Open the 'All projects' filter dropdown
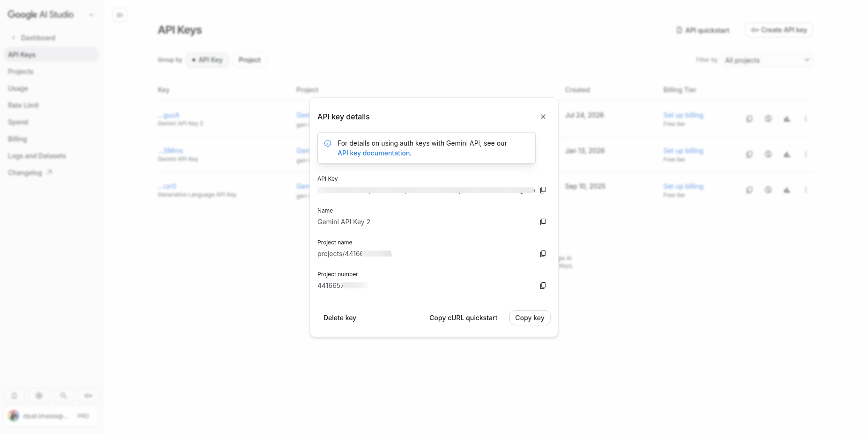868x434 pixels. 767,60
